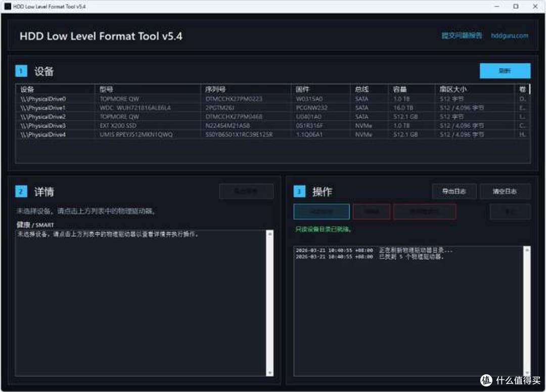Sort by the 固件 column header
Image resolution: width=546 pixels, height=392 pixels.
coord(321,89)
